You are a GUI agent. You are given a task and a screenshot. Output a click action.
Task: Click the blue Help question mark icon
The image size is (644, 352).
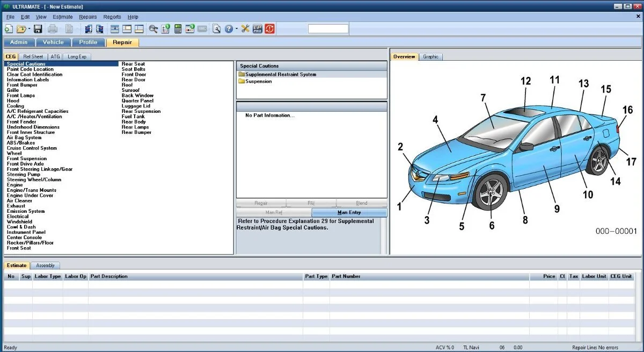click(x=228, y=29)
